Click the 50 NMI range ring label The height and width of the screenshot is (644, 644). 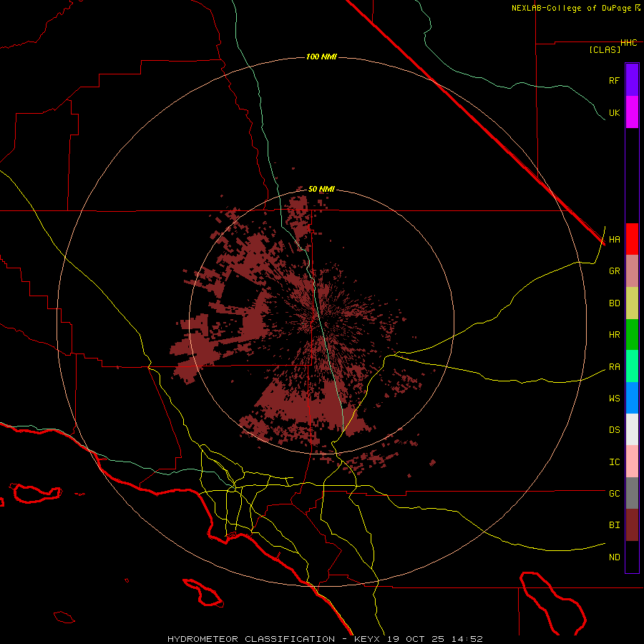tap(321, 190)
